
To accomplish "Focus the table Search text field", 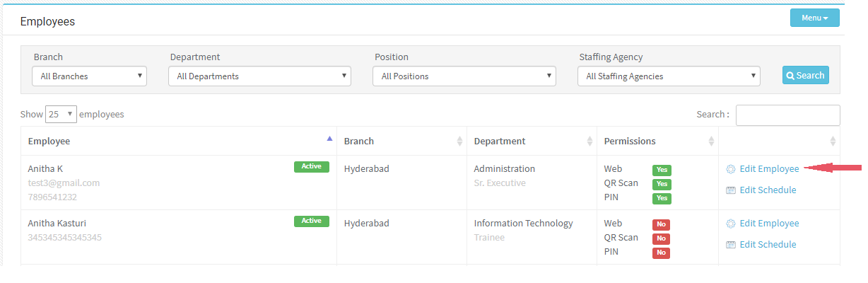I will (x=788, y=115).
